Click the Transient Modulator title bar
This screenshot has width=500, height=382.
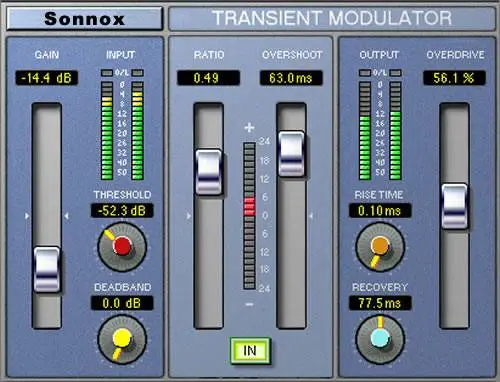332,18
